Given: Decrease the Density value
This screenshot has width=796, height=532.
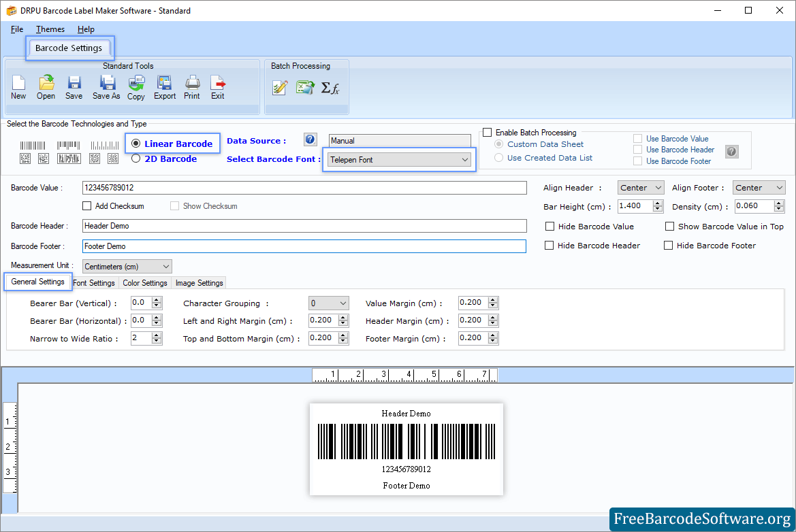Looking at the screenshot, I should click(779, 209).
